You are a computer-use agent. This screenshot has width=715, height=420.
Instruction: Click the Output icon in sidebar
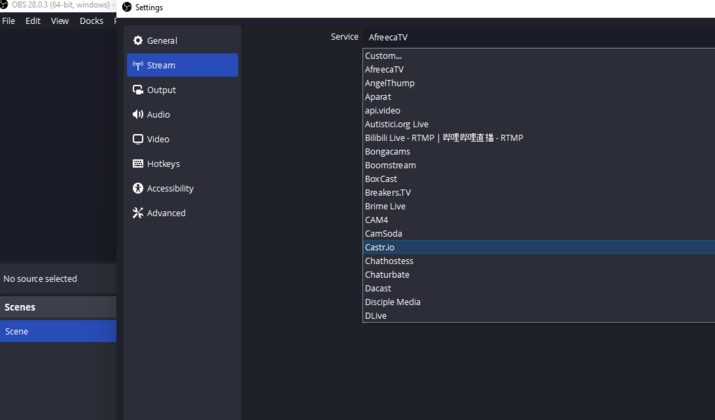(138, 90)
